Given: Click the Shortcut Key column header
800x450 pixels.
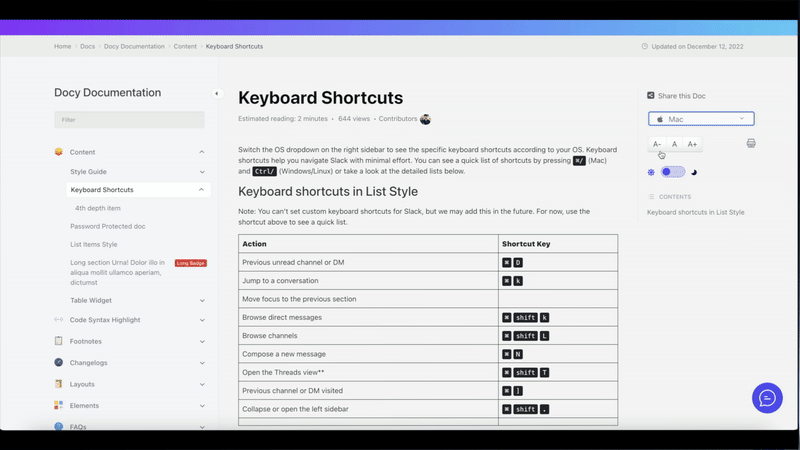Looking at the screenshot, I should 558,244.
